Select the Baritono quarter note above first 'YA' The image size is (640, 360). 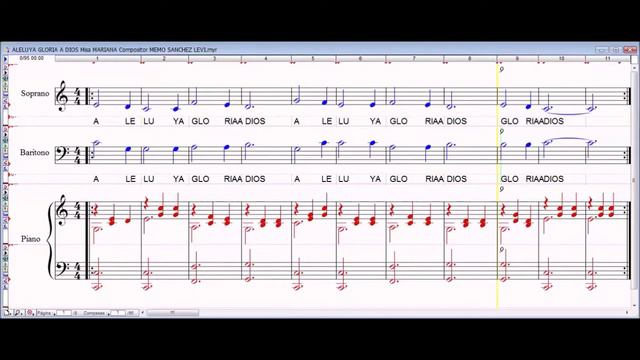[176, 155]
